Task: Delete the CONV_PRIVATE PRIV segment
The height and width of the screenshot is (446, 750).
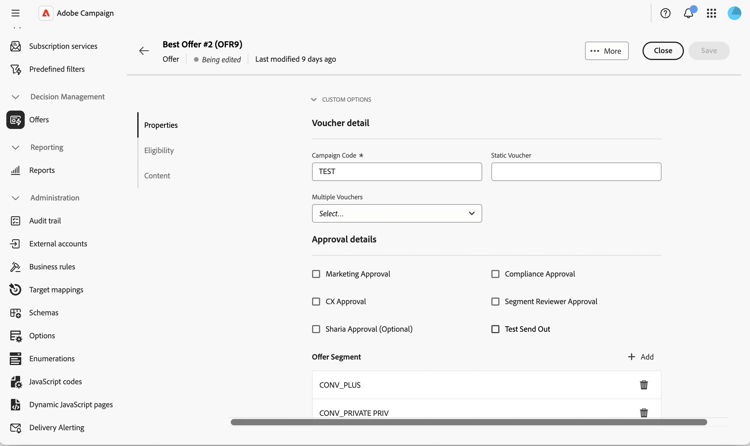Action: click(644, 413)
